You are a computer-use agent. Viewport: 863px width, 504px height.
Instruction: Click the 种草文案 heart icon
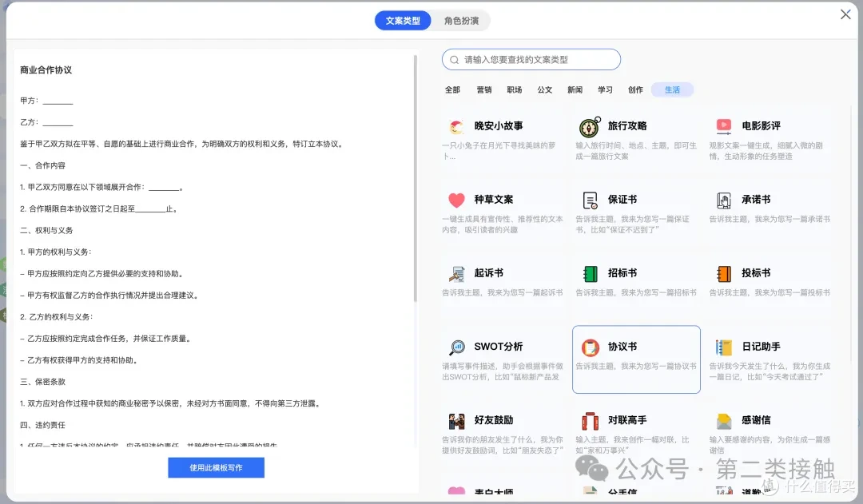coord(457,200)
